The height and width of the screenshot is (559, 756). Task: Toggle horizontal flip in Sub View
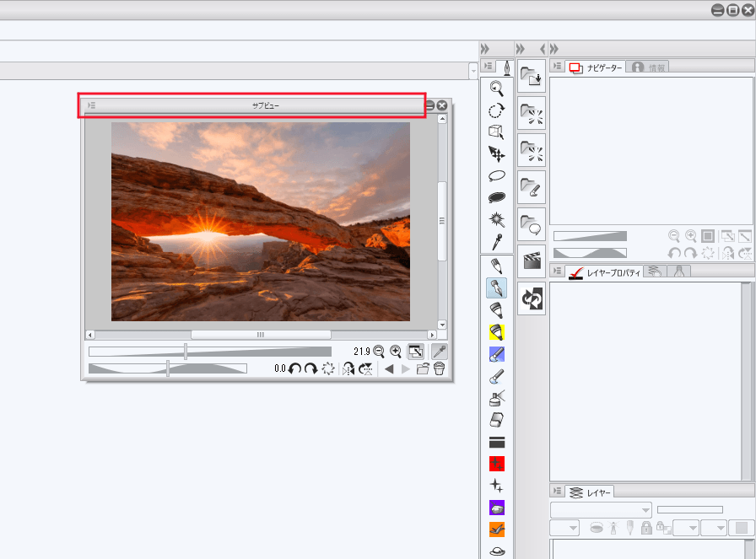[348, 368]
